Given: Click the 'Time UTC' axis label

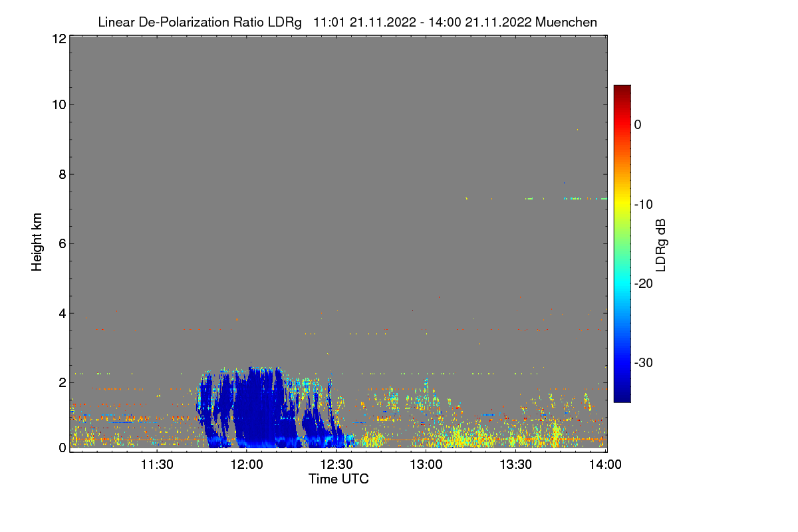Looking at the screenshot, I should (x=338, y=479).
